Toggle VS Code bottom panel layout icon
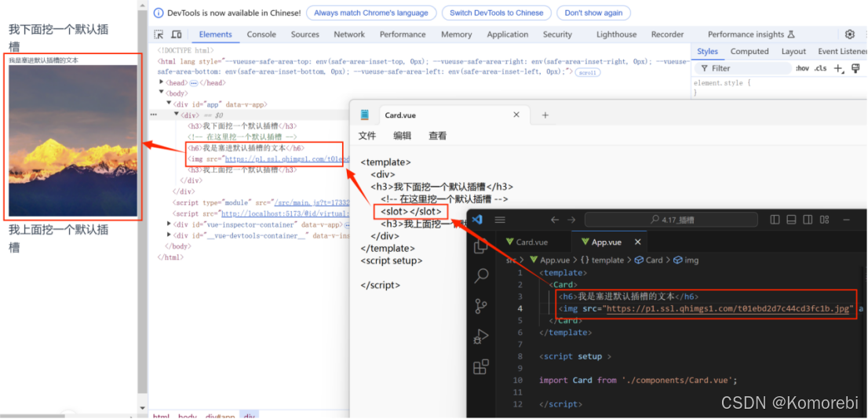The width and height of the screenshot is (868, 419). tap(792, 220)
